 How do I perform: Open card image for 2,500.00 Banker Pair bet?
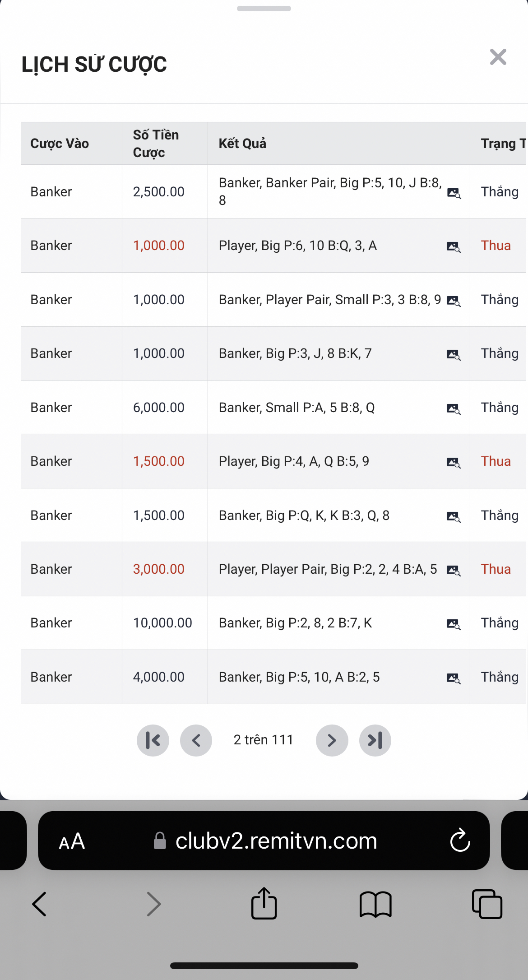tap(454, 193)
